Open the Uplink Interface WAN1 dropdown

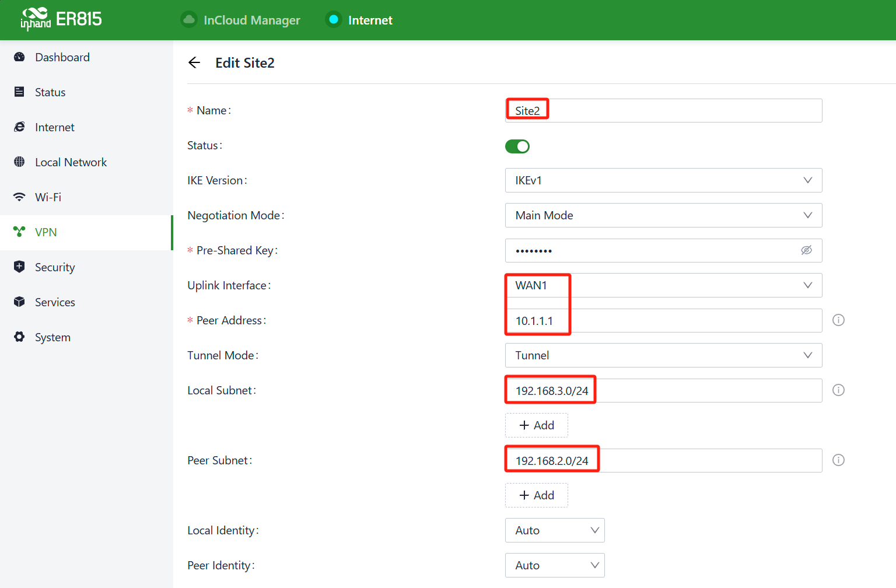pyautogui.click(x=663, y=285)
